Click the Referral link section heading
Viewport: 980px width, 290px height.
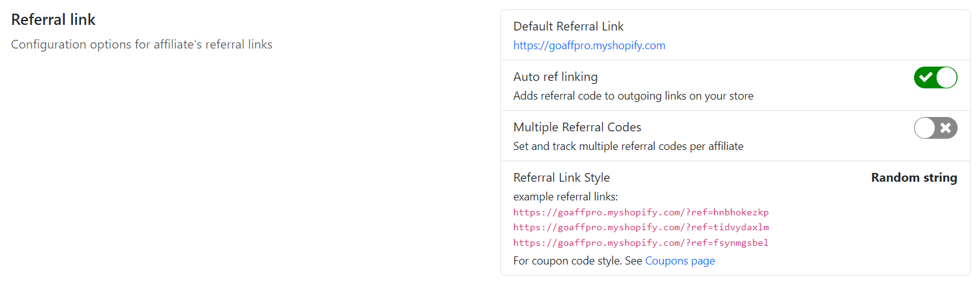point(54,20)
